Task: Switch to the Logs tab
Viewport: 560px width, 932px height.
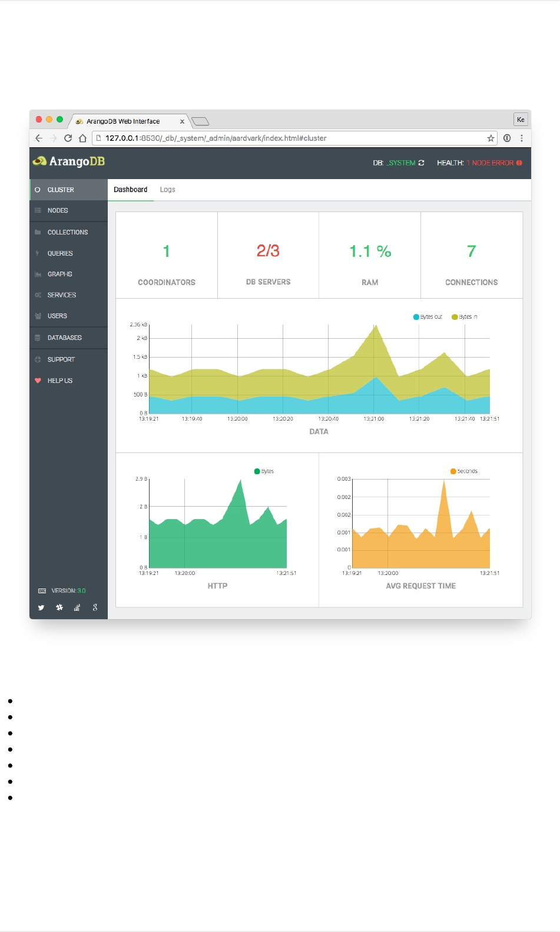Action: tap(167, 190)
